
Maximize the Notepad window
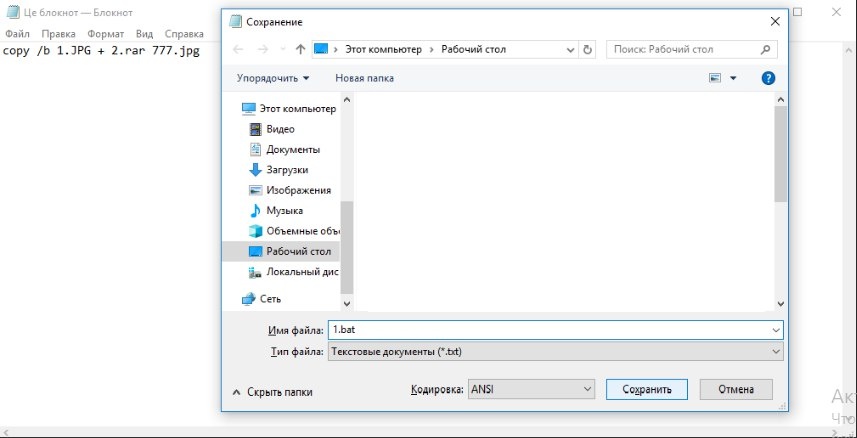[x=798, y=11]
